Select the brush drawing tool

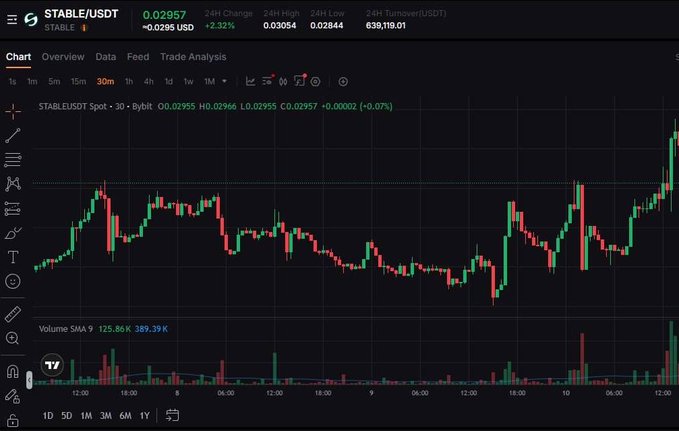tap(13, 233)
